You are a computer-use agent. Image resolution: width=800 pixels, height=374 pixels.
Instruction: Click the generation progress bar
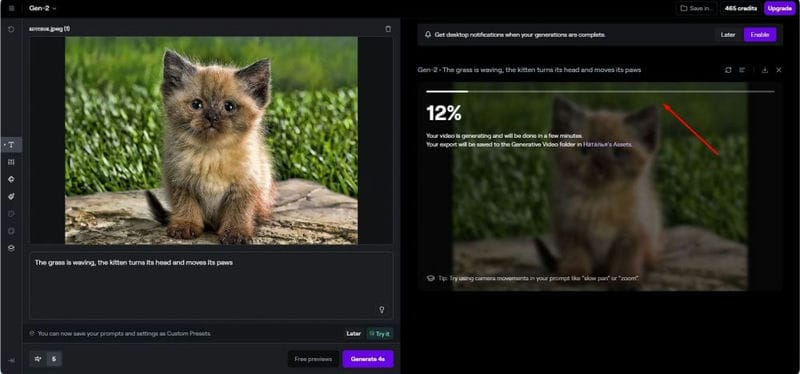click(600, 91)
